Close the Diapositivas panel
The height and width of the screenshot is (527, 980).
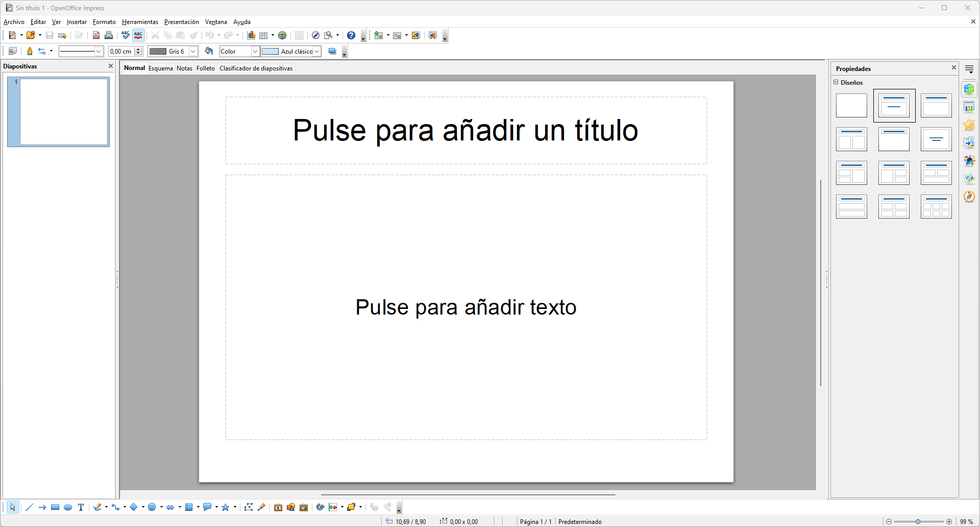click(x=111, y=66)
